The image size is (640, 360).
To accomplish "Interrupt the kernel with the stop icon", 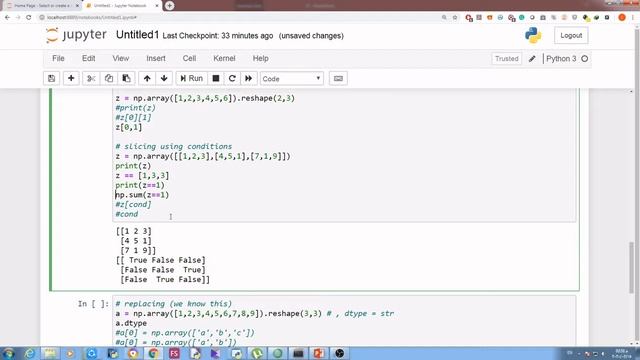I will [x=216, y=78].
